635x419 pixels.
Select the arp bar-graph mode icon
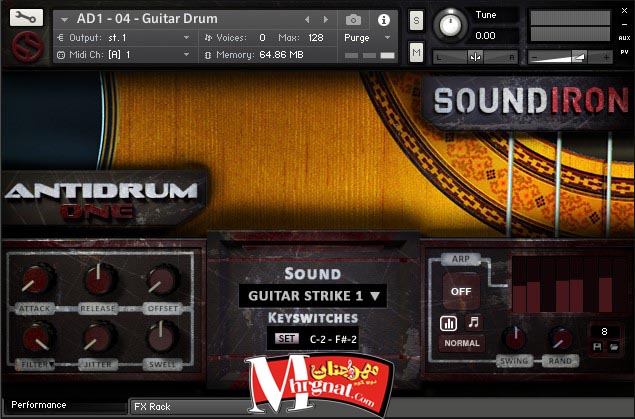coord(448,323)
